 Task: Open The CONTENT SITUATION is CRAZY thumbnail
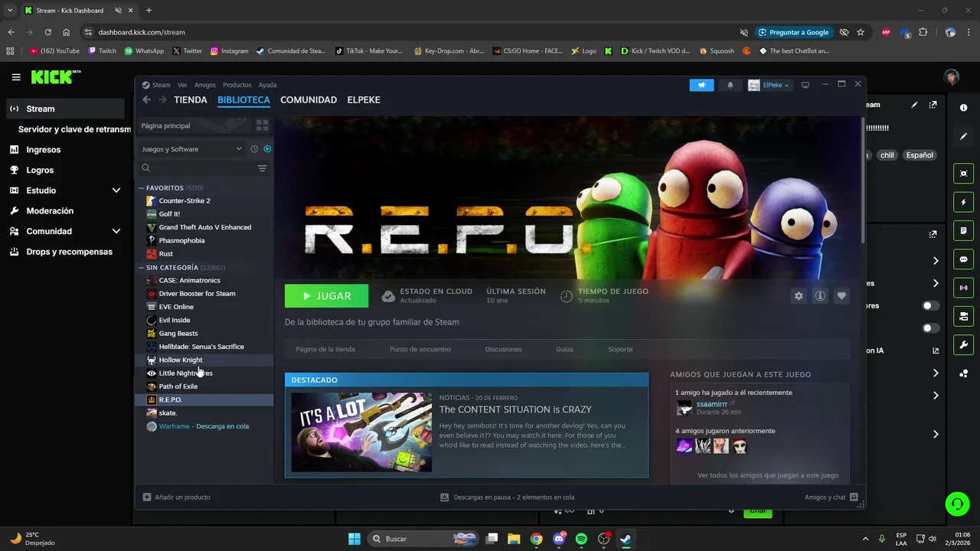click(x=361, y=432)
